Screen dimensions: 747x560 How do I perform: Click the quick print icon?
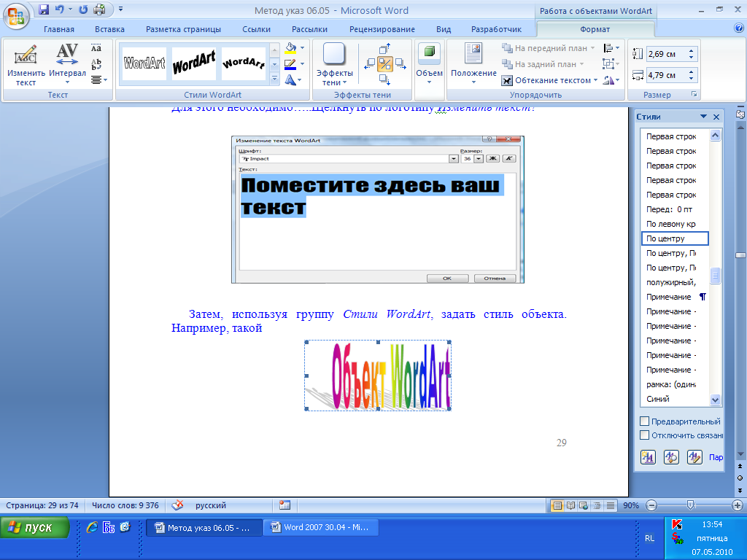[99, 9]
